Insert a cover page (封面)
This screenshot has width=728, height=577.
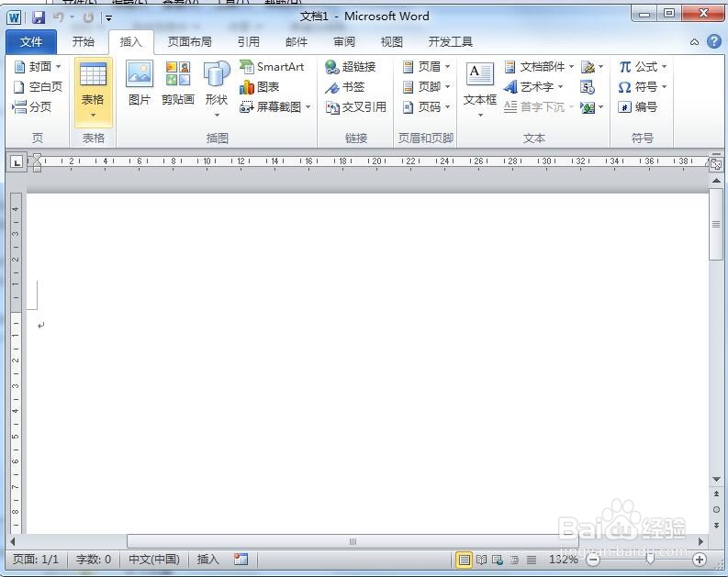(37, 67)
